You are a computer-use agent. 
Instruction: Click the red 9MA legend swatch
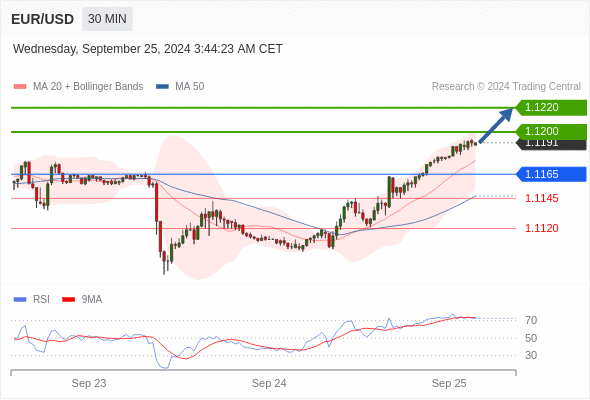point(68,300)
